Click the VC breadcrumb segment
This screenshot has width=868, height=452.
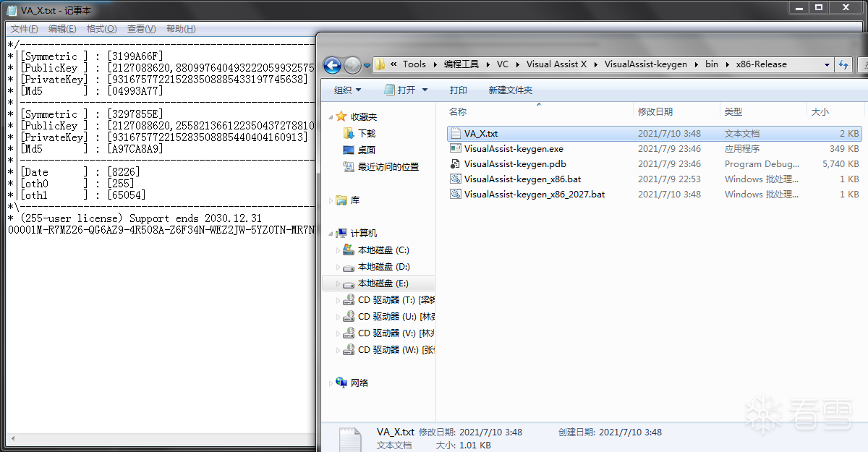point(503,64)
